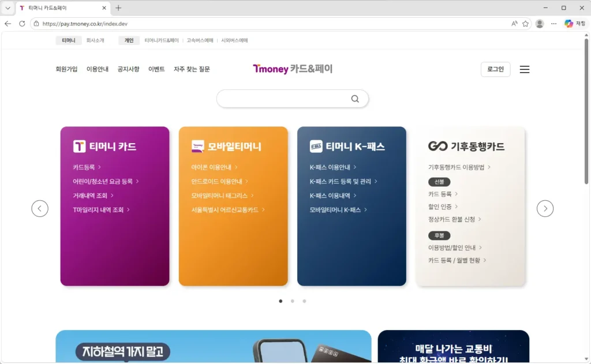Open K-패스 이용안내 link
Viewport: 591px width, 364px height.
tap(333, 167)
